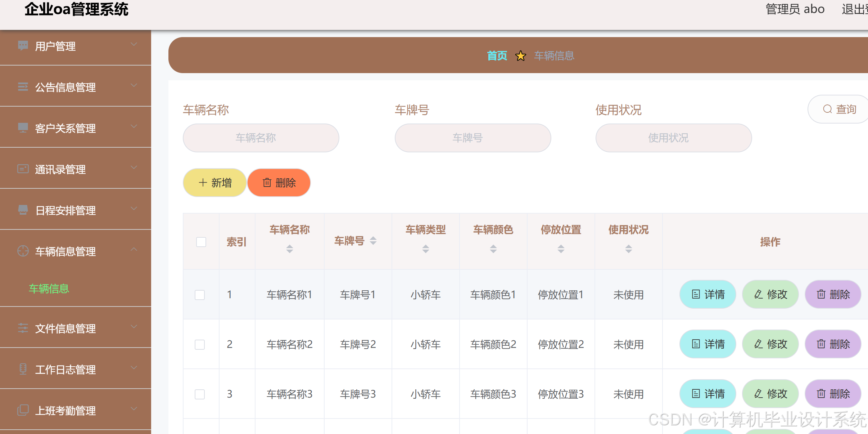Viewport: 868px width, 434px height.
Task: Click the 通讯录管理 address book icon
Action: (x=23, y=168)
